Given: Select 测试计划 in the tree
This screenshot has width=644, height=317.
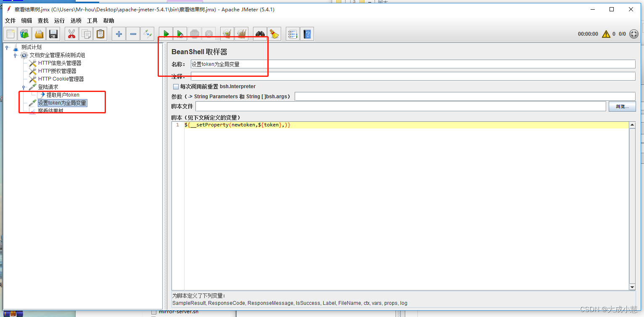Looking at the screenshot, I should click(32, 47).
